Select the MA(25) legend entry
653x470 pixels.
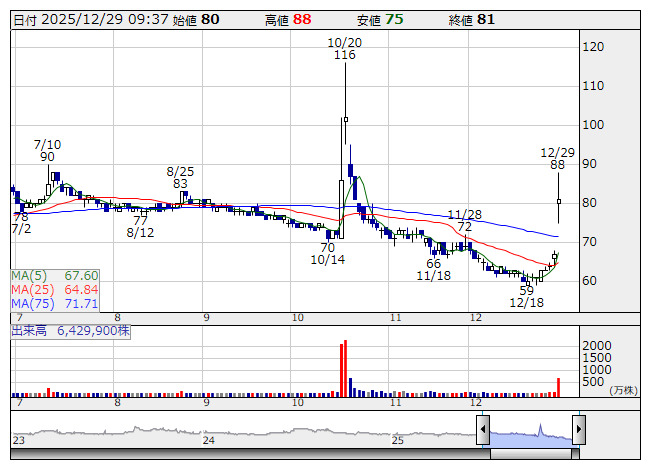coord(55,290)
